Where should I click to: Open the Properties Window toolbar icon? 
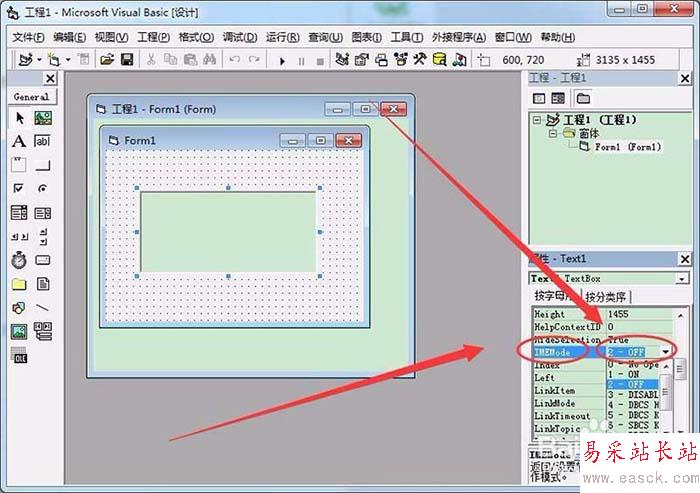coord(361,59)
